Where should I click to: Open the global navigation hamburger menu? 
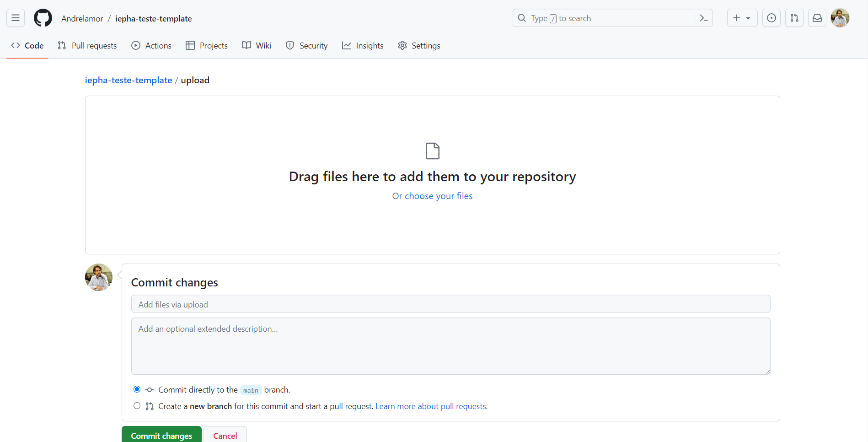(x=15, y=17)
